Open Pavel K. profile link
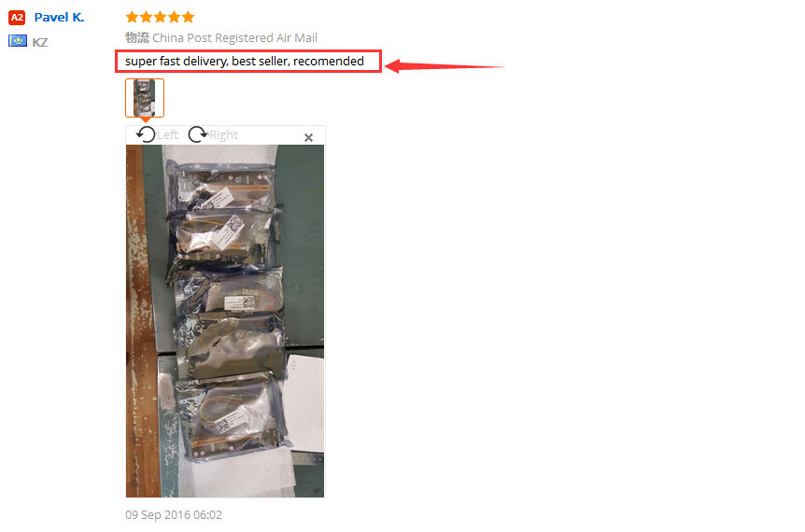805x532 pixels. click(59, 18)
